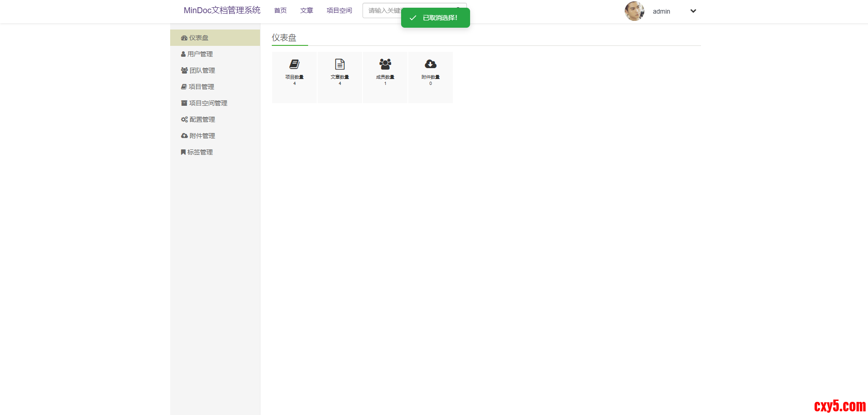868x415 pixels.
Task: Click the config management gears icon
Action: [184, 119]
